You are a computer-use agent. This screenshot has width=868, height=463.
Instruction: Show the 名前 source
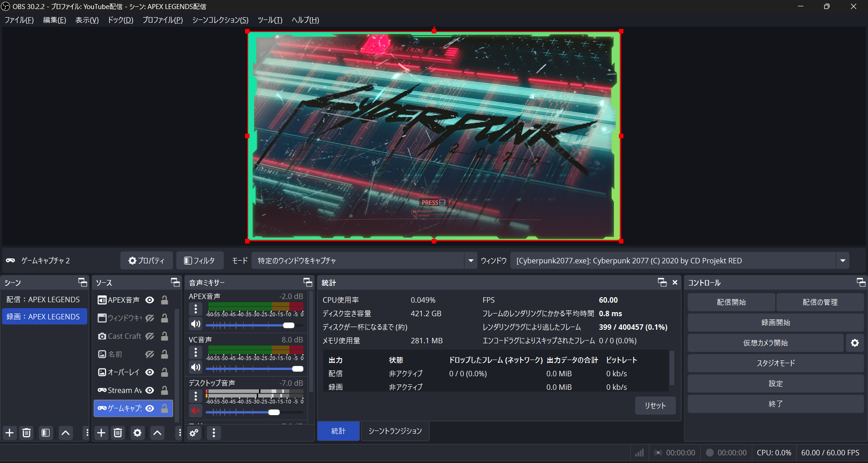click(150, 354)
